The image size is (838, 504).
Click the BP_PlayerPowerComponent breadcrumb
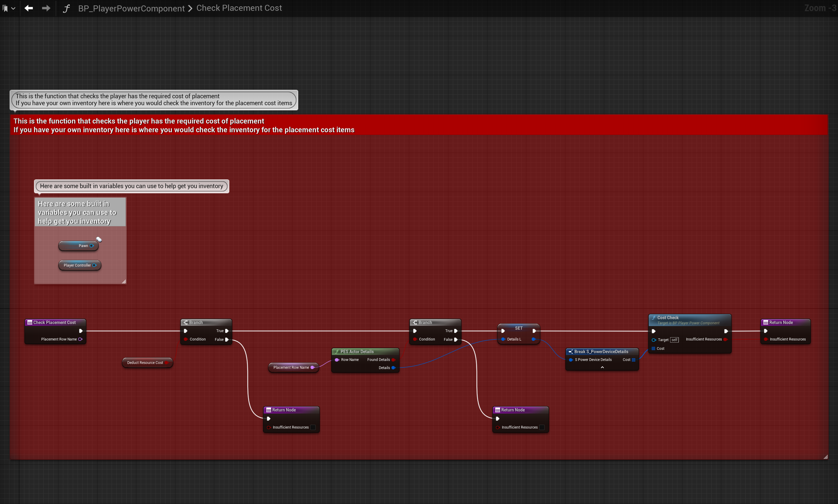click(131, 8)
